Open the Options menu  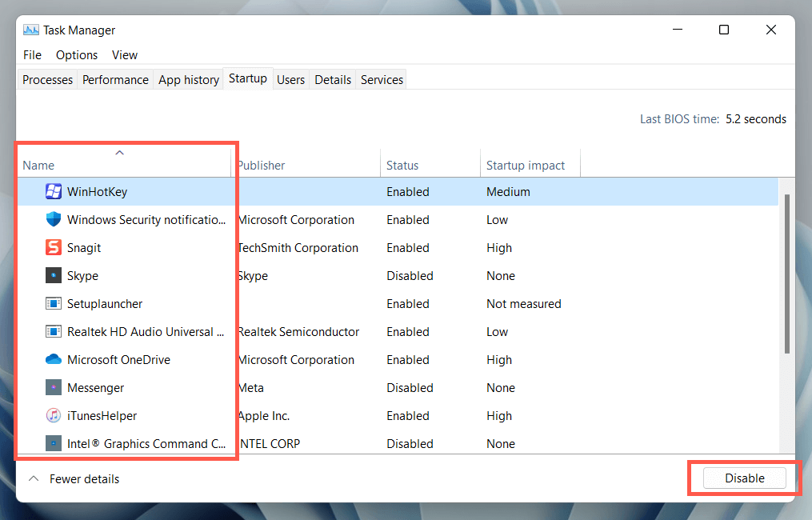tap(77, 55)
